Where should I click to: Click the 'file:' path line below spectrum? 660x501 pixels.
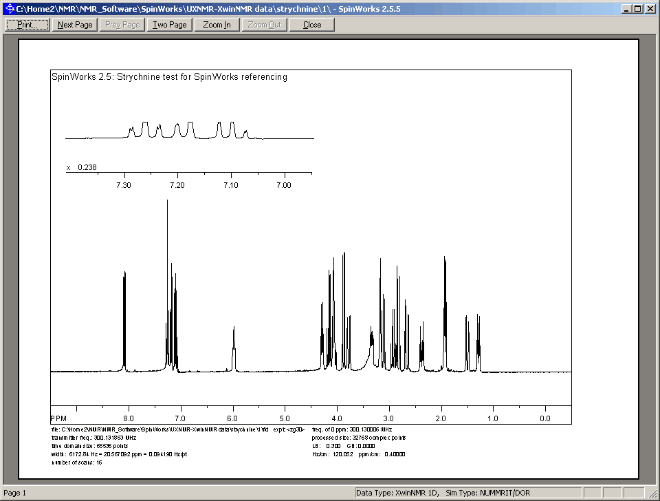177,430
